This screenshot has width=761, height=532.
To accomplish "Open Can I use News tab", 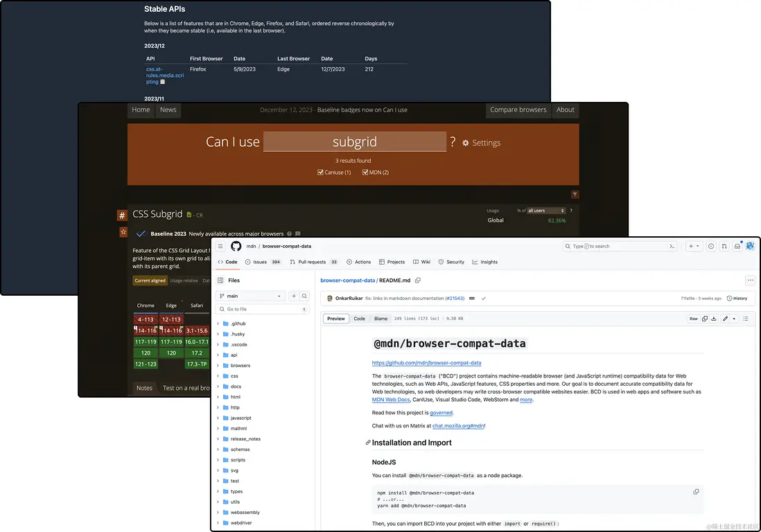I will click(168, 110).
